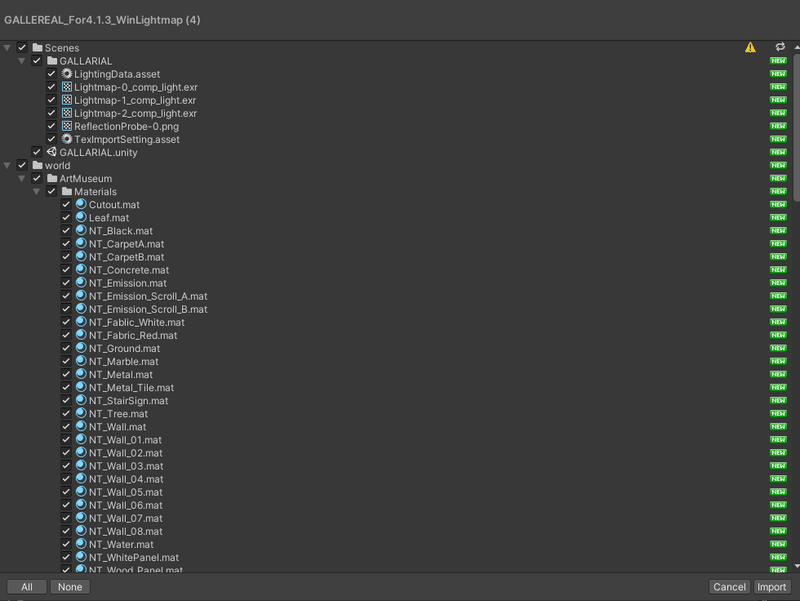
Task: Click the Scenes folder icon
Action: pyautogui.click(x=37, y=48)
